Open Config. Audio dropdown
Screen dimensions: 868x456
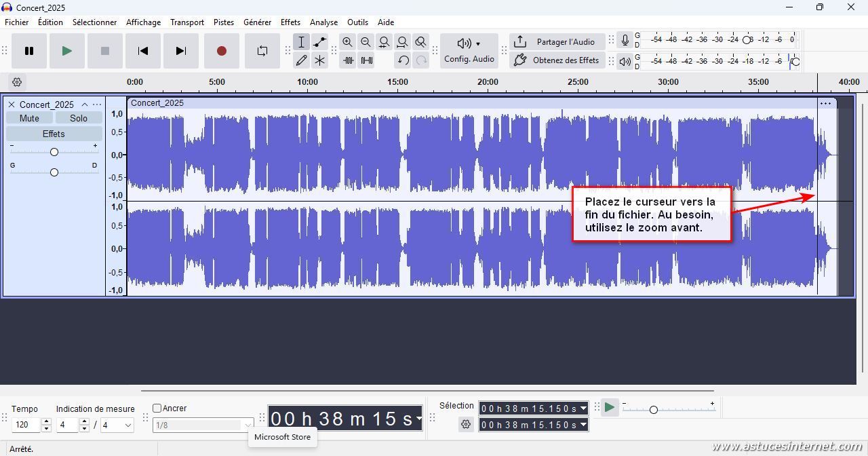469,51
